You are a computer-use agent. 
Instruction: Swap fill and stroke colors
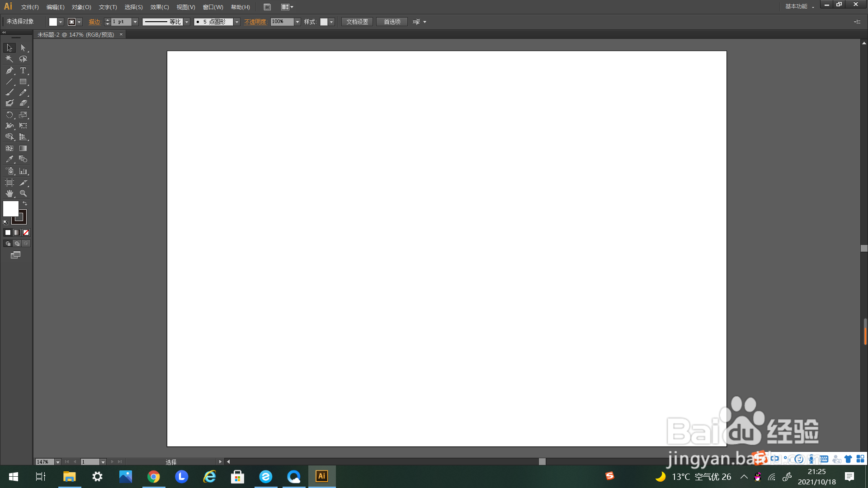pyautogui.click(x=25, y=204)
